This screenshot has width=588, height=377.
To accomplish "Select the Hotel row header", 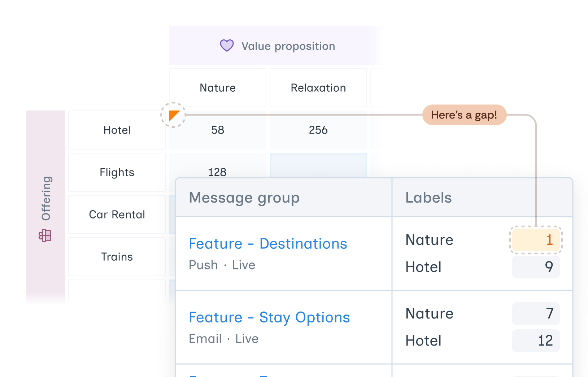I will point(117,130).
